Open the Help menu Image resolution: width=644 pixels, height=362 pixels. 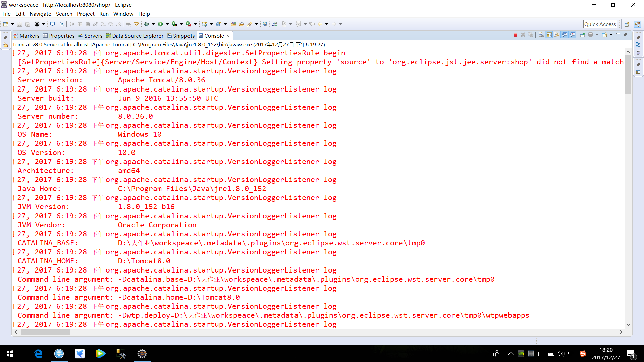pyautogui.click(x=144, y=14)
